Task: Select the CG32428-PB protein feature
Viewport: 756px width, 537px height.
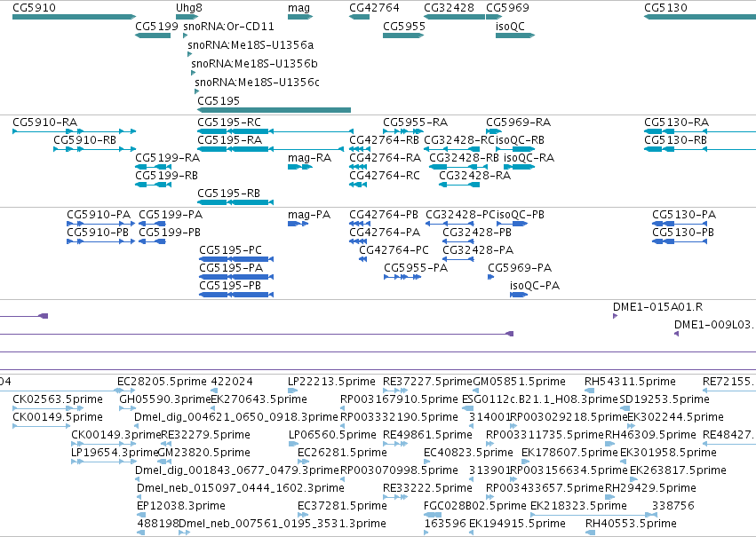Action: coord(458,241)
